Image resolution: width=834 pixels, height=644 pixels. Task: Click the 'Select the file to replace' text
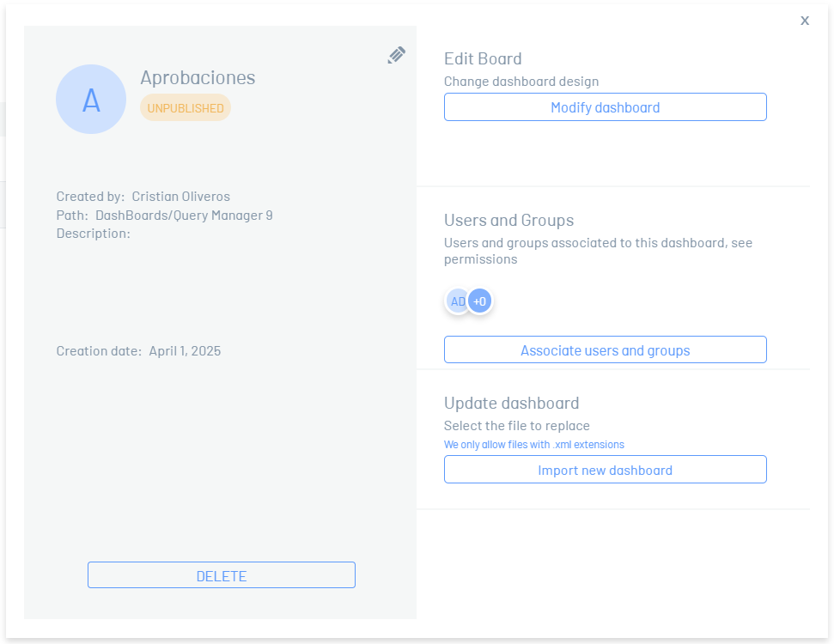pos(517,425)
